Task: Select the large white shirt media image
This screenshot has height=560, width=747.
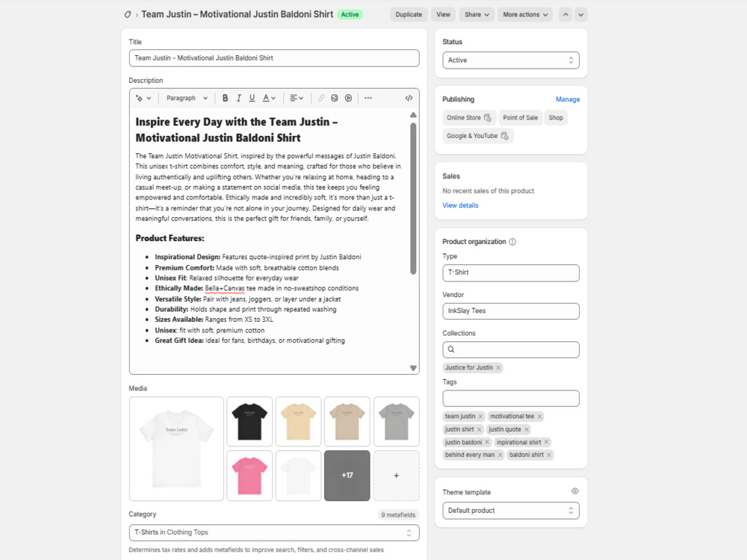Action: click(x=176, y=449)
